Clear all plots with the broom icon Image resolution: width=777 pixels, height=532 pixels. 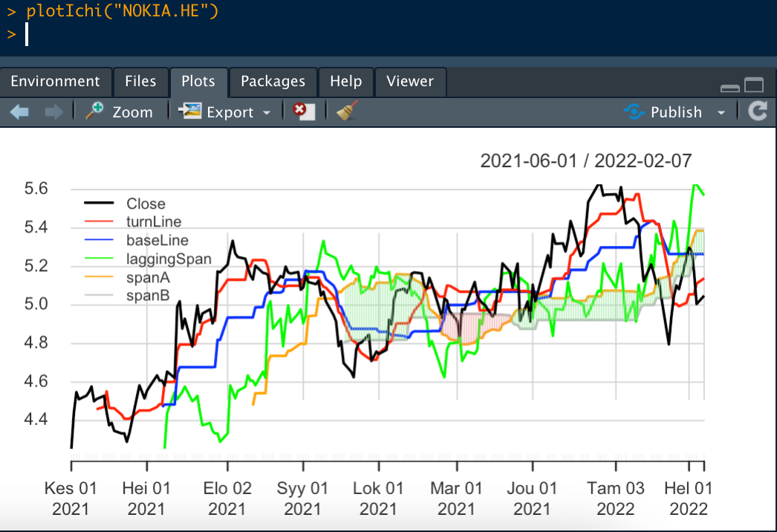pyautogui.click(x=345, y=111)
